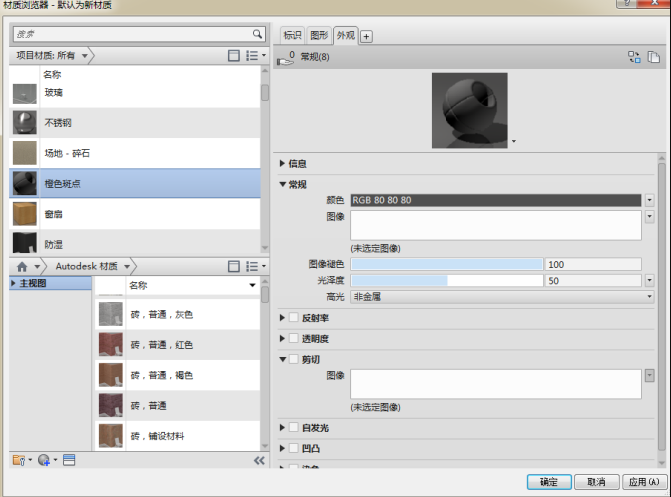Screen dimensions: 671x497
Task: Click the 砖，铺设材料 thumbnail
Action: click(111, 436)
